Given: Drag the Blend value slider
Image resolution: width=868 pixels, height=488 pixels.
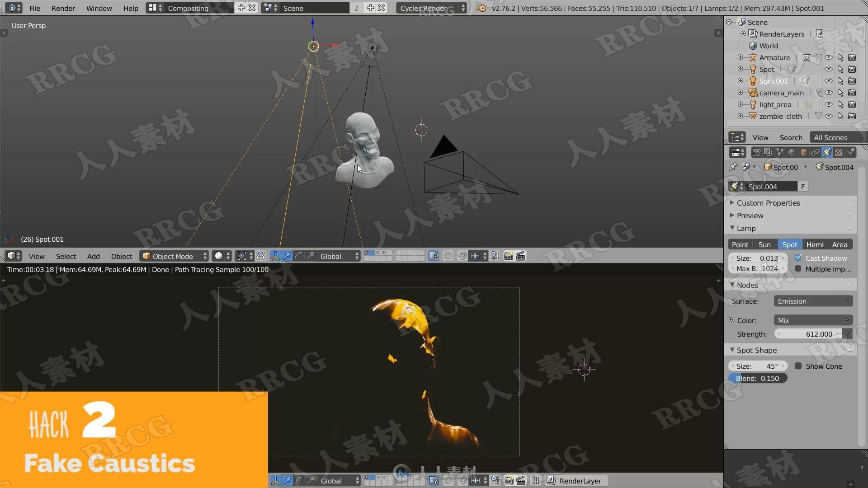Looking at the screenshot, I should 758,378.
